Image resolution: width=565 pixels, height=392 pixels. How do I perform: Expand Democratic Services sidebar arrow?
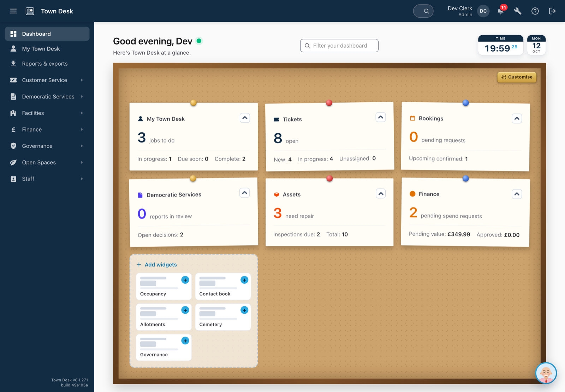pos(82,97)
